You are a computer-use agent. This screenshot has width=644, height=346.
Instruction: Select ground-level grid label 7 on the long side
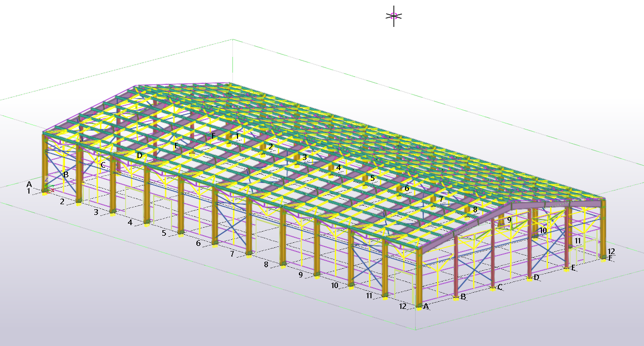[232, 254]
